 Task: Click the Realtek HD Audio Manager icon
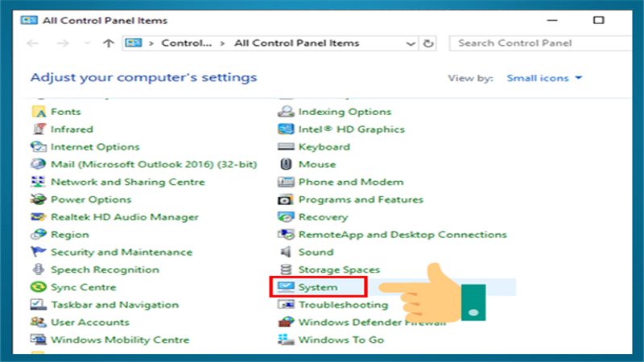click(x=39, y=217)
